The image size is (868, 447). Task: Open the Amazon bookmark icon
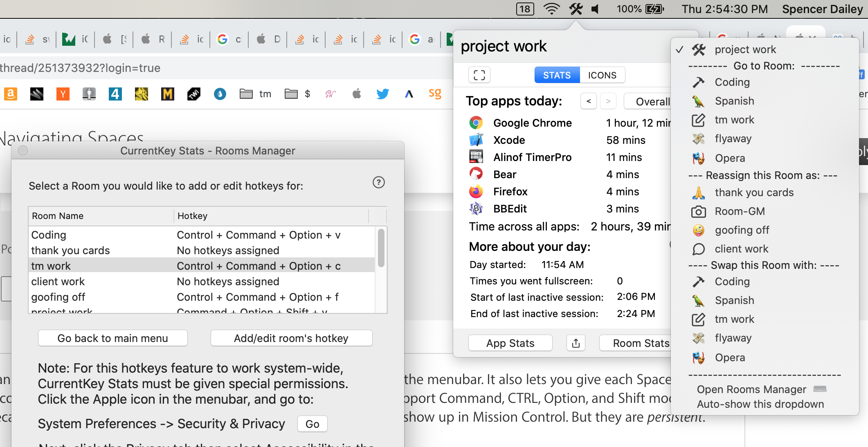(x=11, y=94)
